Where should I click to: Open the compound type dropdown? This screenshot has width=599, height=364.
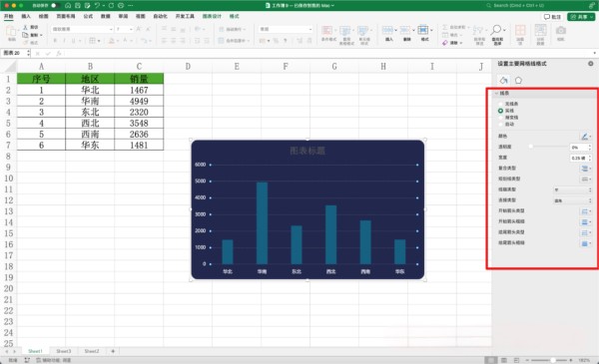coord(586,169)
